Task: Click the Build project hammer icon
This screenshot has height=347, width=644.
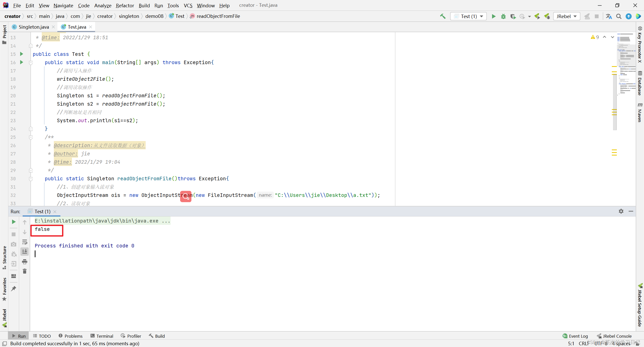Action: tap(443, 16)
